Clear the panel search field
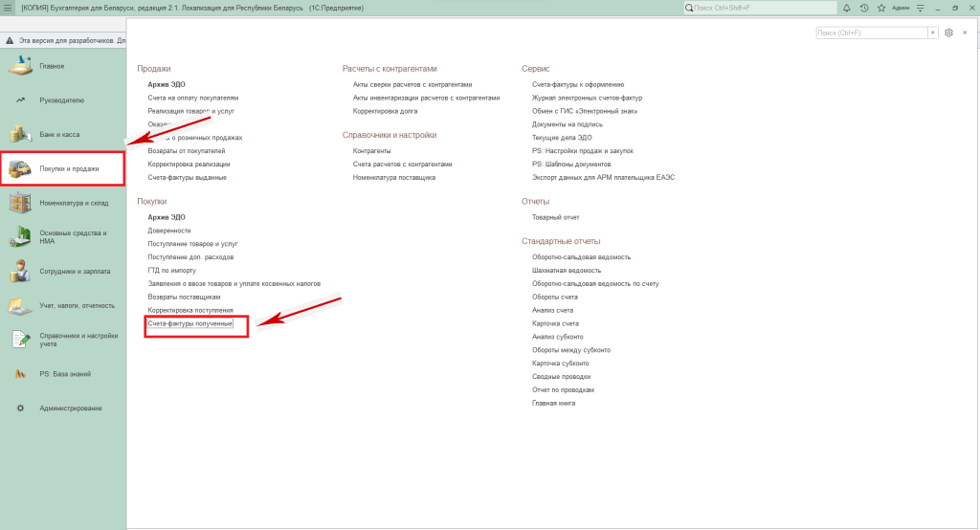The image size is (980, 530). [x=933, y=33]
